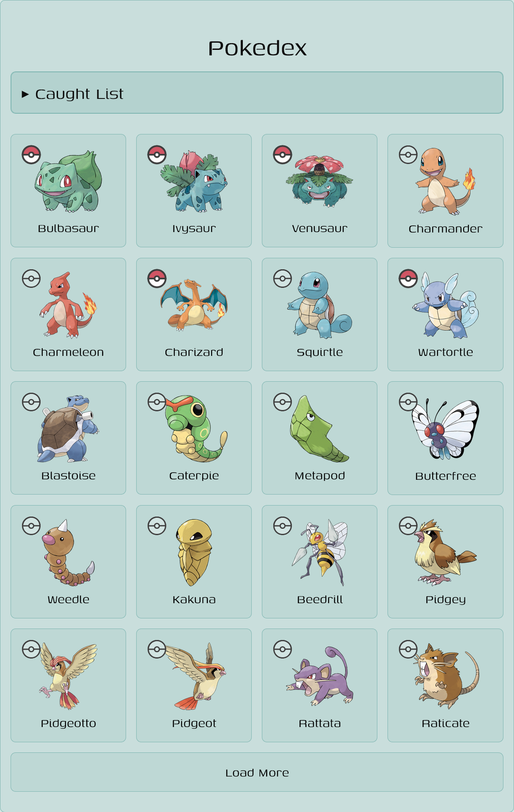514x812 pixels.
Task: Click the Beedrill name label
Action: (x=320, y=599)
